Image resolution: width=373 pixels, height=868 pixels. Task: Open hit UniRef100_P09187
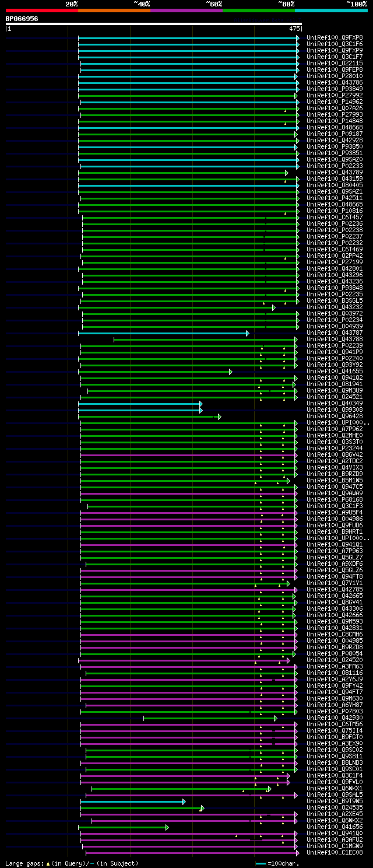pyautogui.click(x=335, y=134)
